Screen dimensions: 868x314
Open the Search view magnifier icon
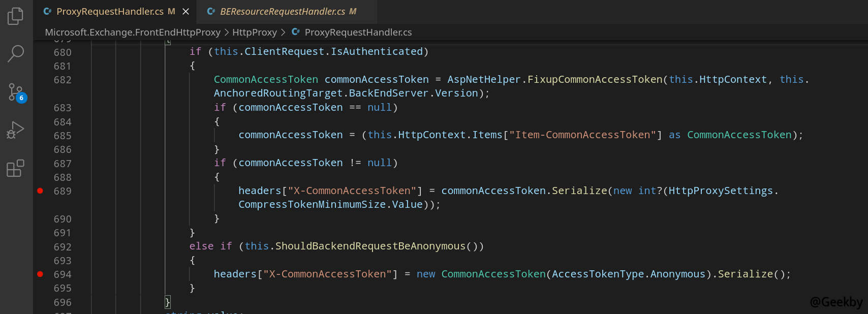click(16, 53)
